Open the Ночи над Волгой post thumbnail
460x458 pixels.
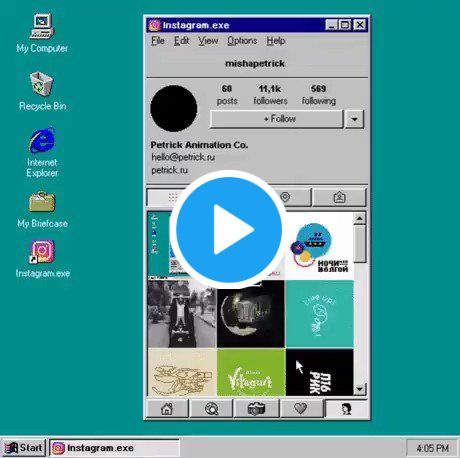coord(319,246)
